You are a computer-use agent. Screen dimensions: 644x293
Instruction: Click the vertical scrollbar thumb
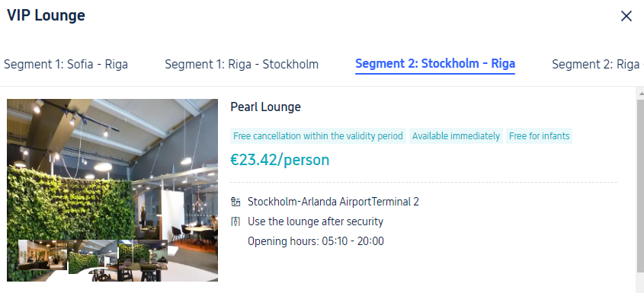pos(640,185)
